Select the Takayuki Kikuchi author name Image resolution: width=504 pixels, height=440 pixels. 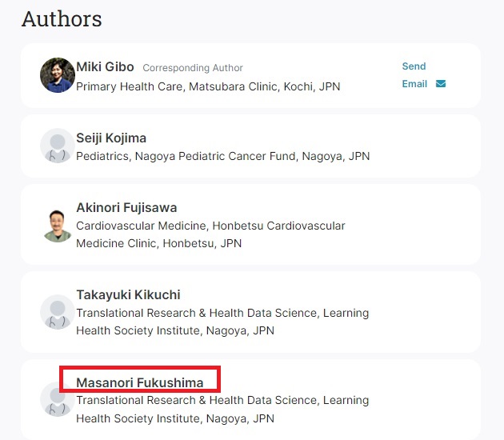point(128,294)
